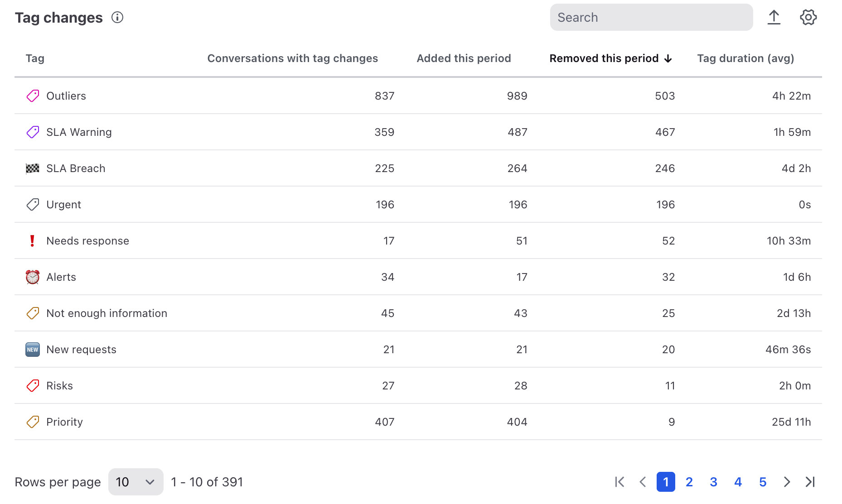The height and width of the screenshot is (504, 842).
Task: Go to page 2
Action: (689, 482)
